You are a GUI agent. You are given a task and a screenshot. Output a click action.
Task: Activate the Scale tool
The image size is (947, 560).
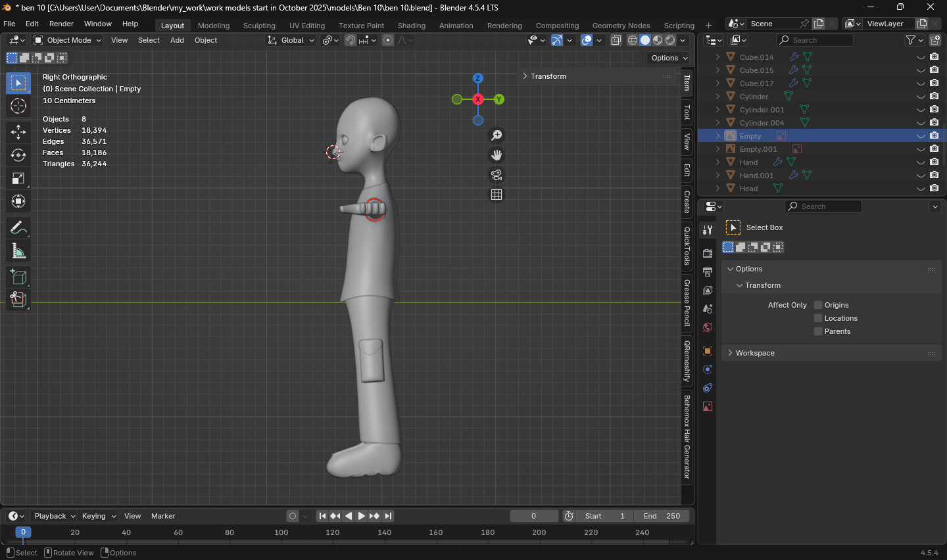18,178
